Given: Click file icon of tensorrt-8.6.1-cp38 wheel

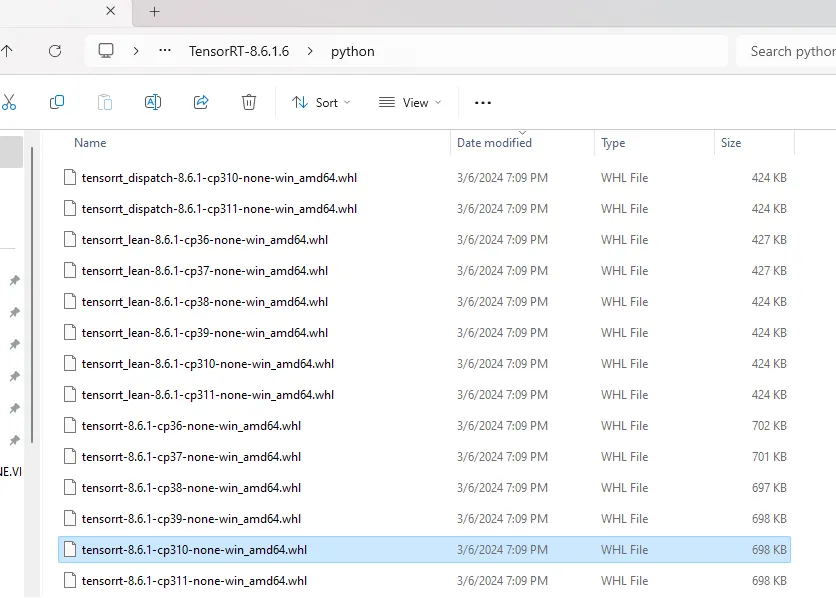Looking at the screenshot, I should 70,487.
